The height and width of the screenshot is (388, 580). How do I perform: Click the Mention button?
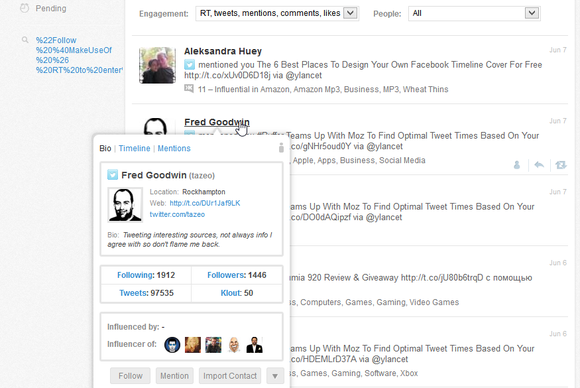[x=174, y=376]
